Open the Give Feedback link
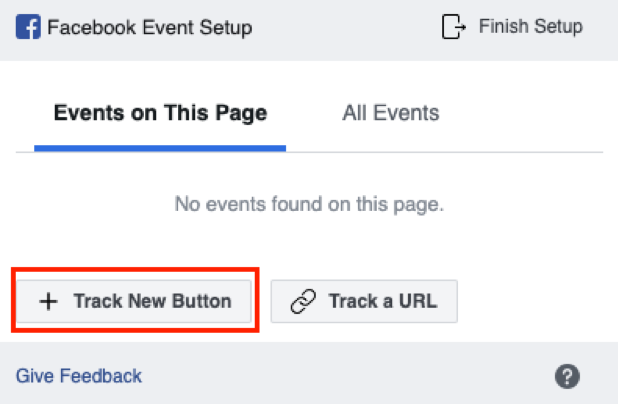 pyautogui.click(x=78, y=376)
